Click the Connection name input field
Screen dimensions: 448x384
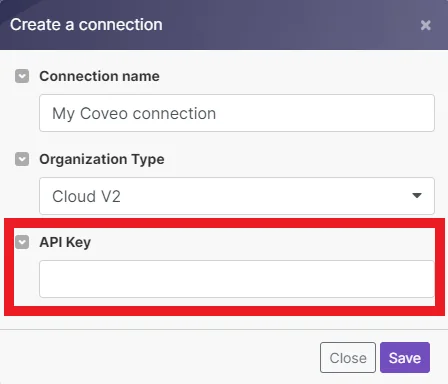click(237, 113)
